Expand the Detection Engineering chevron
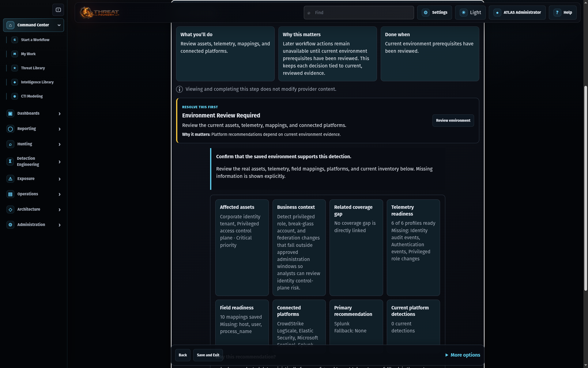Viewport: 588px width, 368px height. coord(59,162)
